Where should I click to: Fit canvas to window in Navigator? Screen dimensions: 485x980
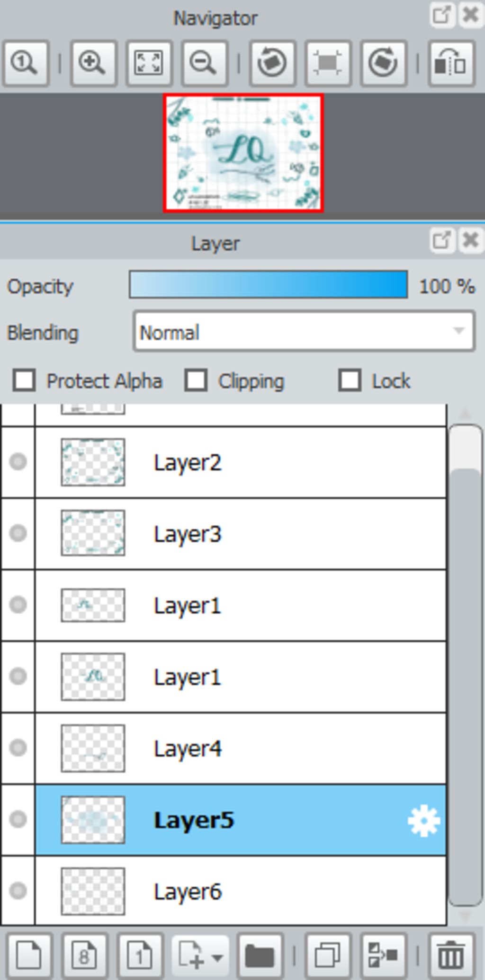pyautogui.click(x=148, y=63)
